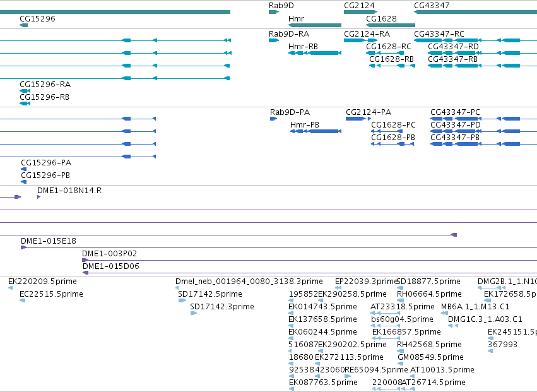Screen dimensions: 537x392
Task: Select the CG2124 gene arrow glyph
Action: (360, 12)
